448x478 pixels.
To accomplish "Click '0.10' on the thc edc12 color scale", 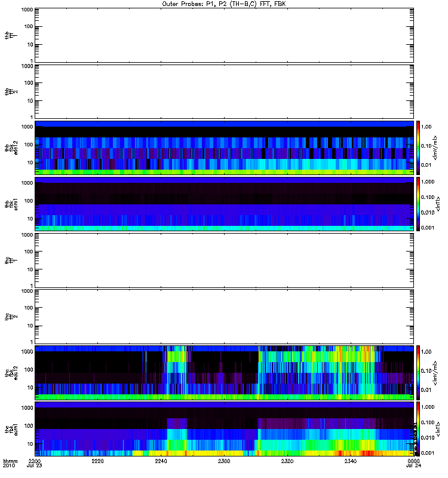I will pos(426,370).
